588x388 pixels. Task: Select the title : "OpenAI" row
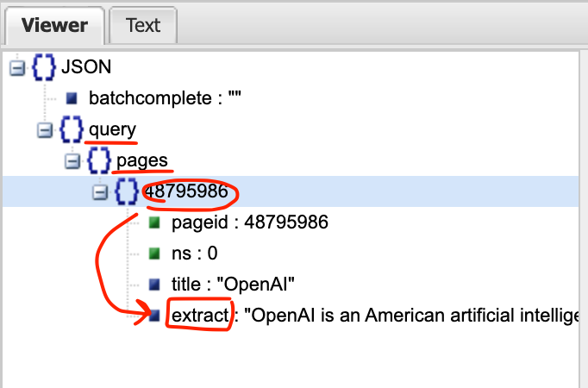point(233,285)
